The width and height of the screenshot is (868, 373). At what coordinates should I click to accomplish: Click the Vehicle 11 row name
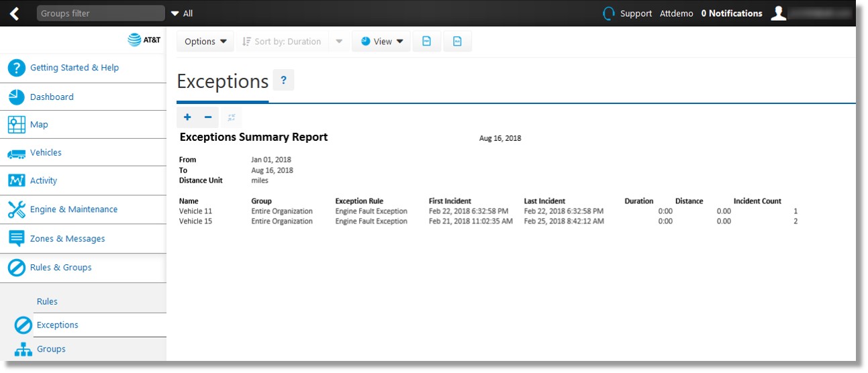pos(195,211)
